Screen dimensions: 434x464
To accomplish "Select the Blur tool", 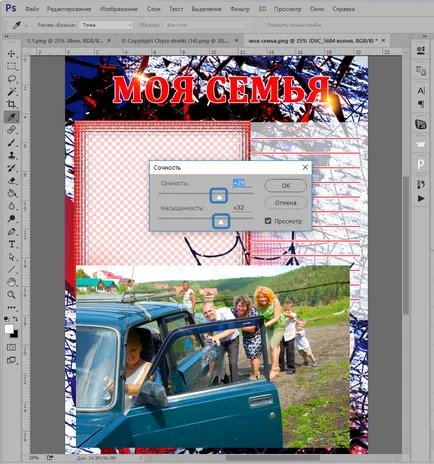I will (11, 206).
